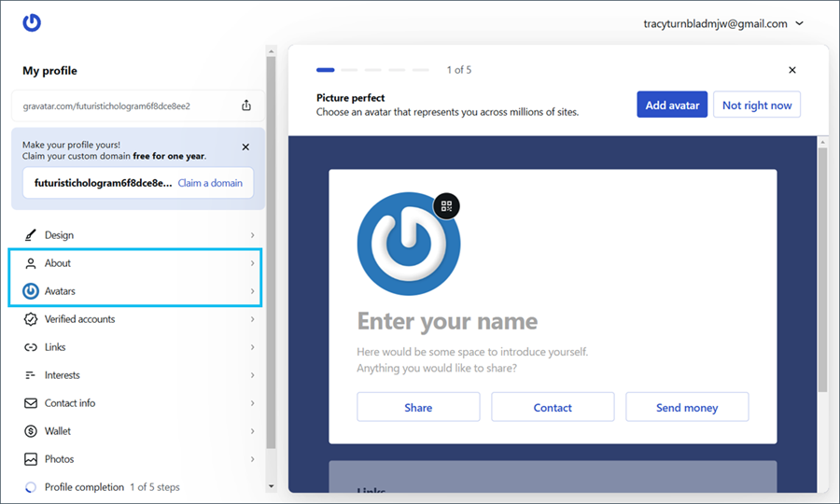Open the Avatars menu item
Screen dimensions: 840x504
pyautogui.click(x=60, y=291)
